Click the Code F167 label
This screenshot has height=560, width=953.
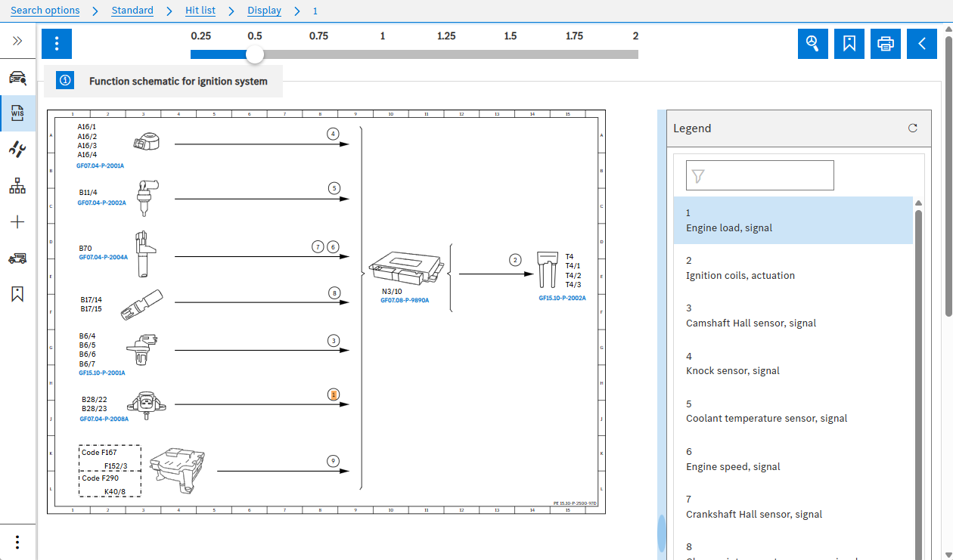click(99, 453)
